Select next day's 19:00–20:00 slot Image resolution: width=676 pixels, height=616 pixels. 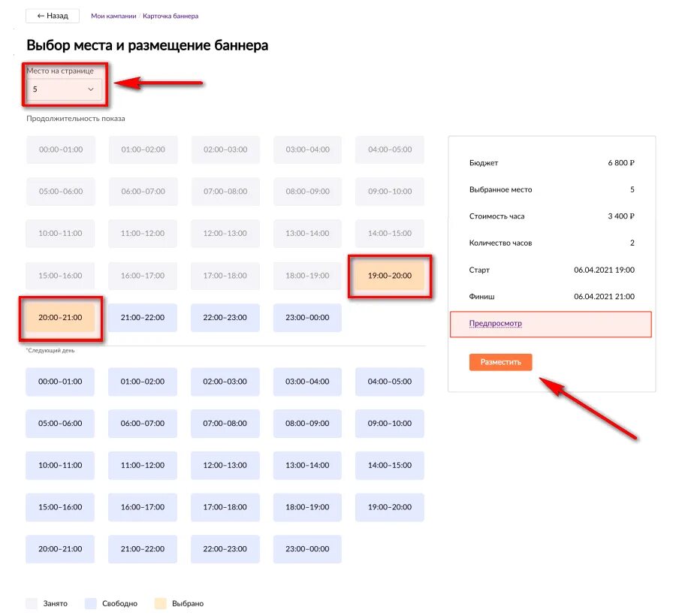pyautogui.click(x=390, y=507)
